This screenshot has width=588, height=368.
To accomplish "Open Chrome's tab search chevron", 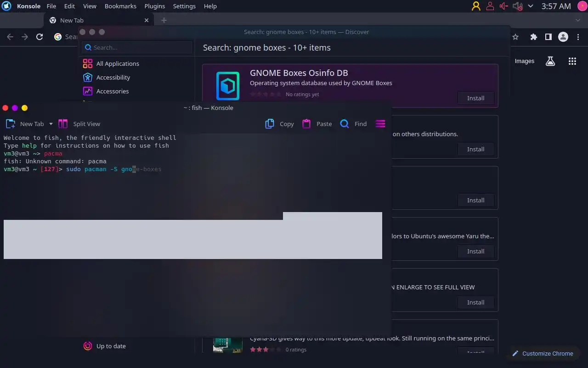I will (578, 20).
